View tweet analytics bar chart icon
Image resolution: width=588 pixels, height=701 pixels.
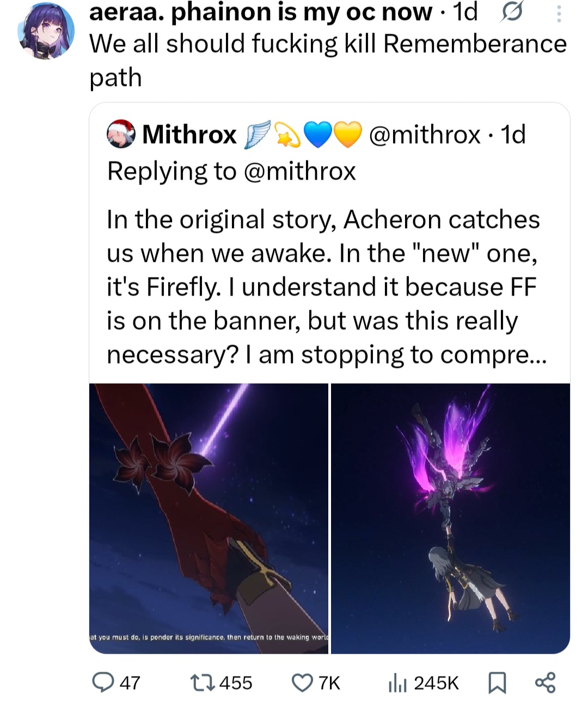(397, 682)
